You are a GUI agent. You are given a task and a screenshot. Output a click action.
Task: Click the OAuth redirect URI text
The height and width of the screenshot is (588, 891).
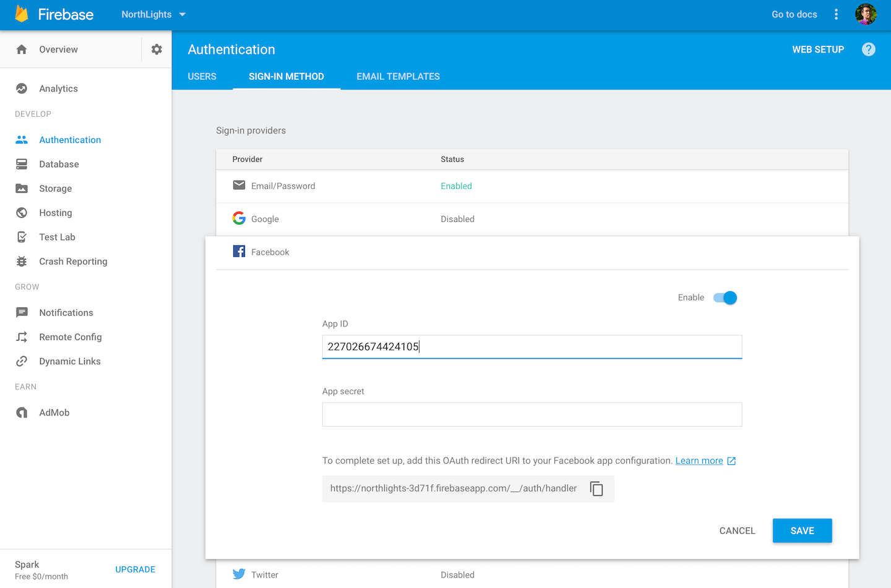click(454, 488)
